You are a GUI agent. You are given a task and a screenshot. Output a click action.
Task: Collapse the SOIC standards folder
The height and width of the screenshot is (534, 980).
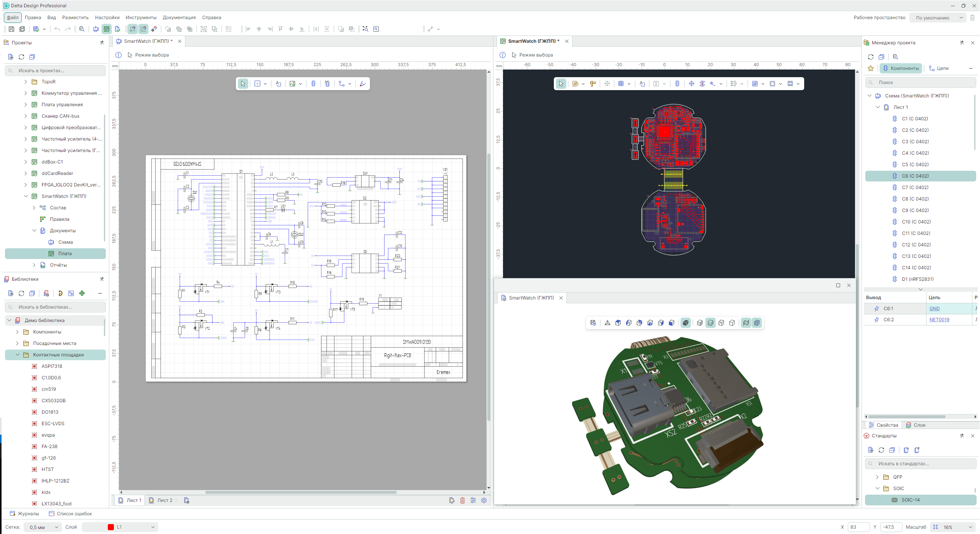coord(878,489)
